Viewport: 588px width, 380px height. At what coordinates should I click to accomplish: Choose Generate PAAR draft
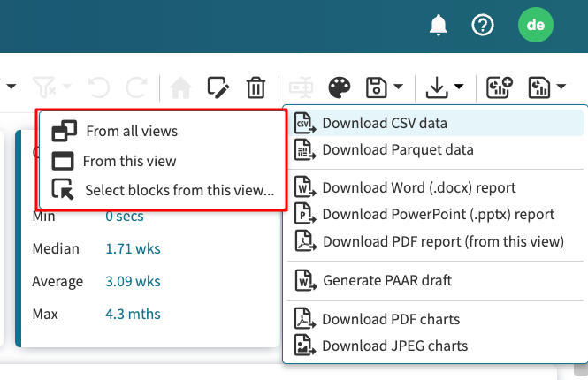[x=386, y=280]
